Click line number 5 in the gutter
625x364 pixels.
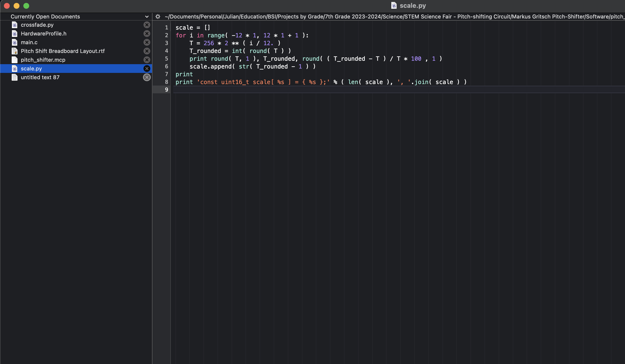coord(166,59)
